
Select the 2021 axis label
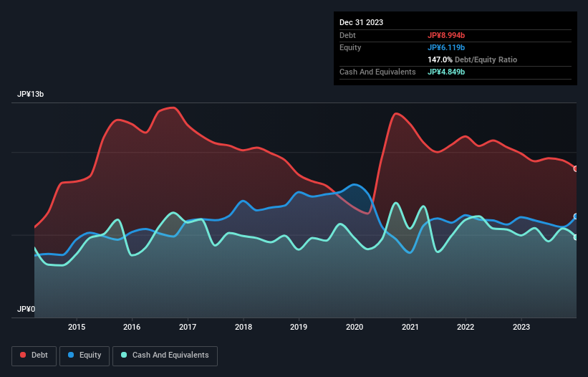pyautogui.click(x=410, y=327)
